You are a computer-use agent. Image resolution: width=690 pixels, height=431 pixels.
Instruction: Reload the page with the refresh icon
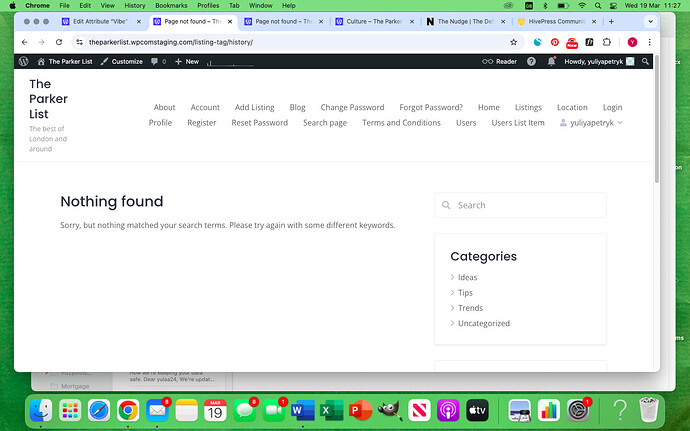[59, 42]
